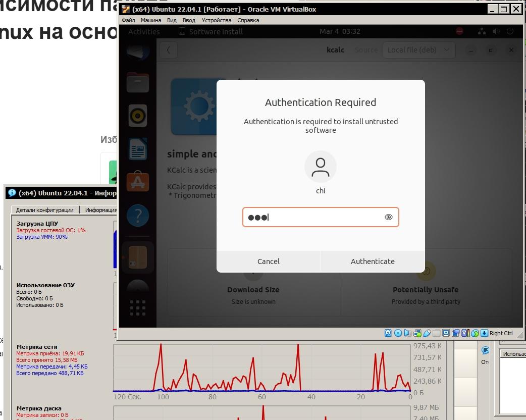Toggle password visibility eye icon

click(x=389, y=217)
